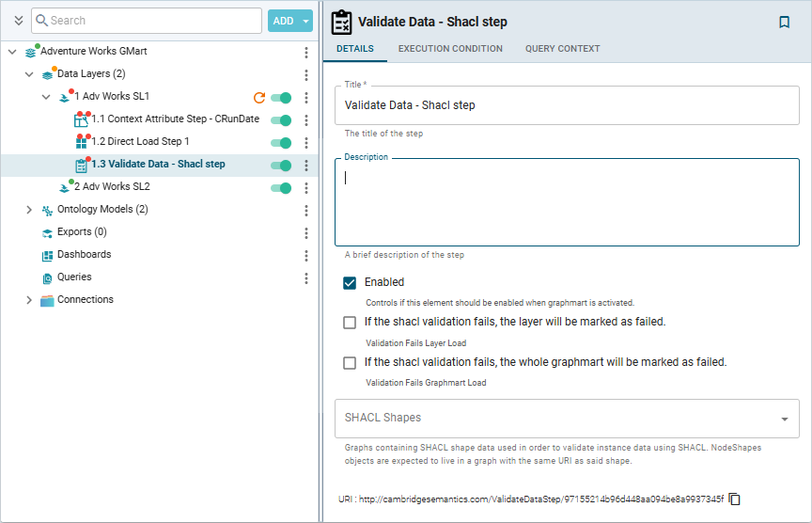Click the Direct Load Step 1 icon
Image resolution: width=812 pixels, height=523 pixels.
(x=82, y=142)
